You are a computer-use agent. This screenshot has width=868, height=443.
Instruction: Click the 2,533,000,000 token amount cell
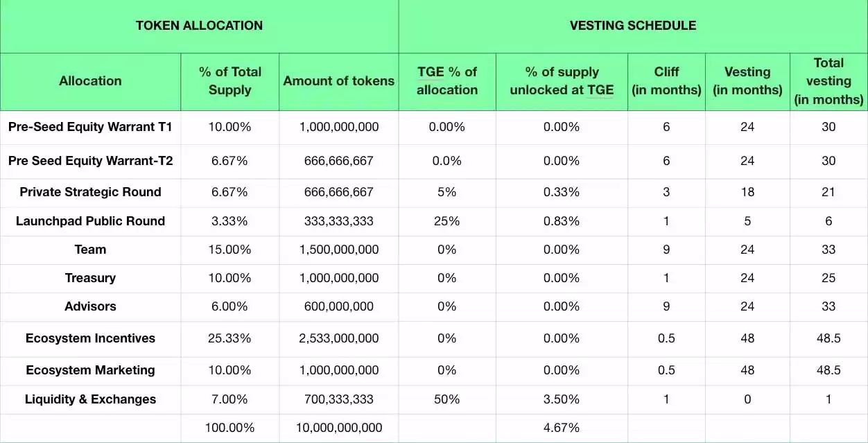(x=338, y=338)
